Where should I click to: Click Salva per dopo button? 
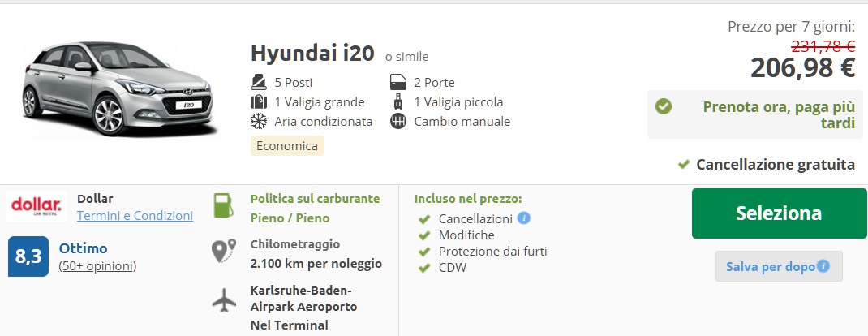point(779,266)
